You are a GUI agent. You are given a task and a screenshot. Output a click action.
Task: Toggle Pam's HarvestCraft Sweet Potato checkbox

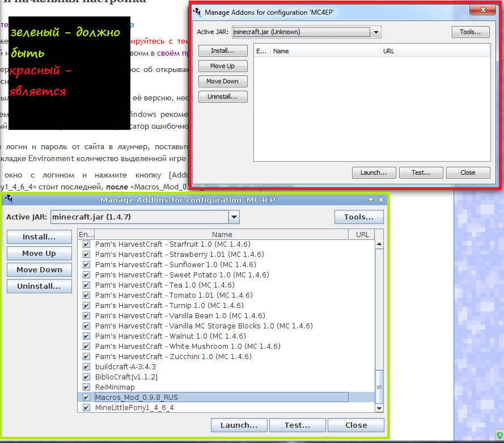[x=86, y=275]
